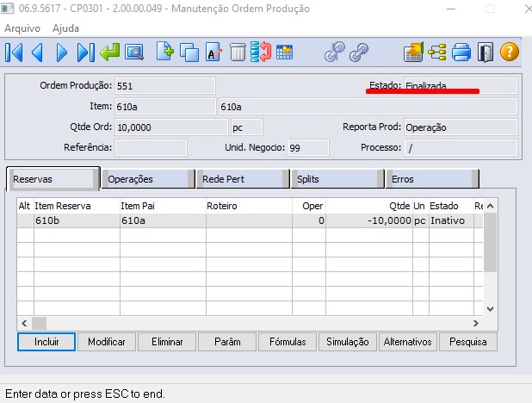Click the Qtde column header
Viewport: 532px width, 403px height.
[x=369, y=206]
